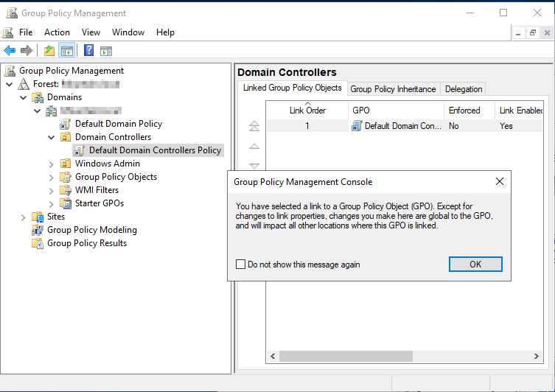This screenshot has width=555, height=392.
Task: Open the File menu
Action: pos(26,32)
